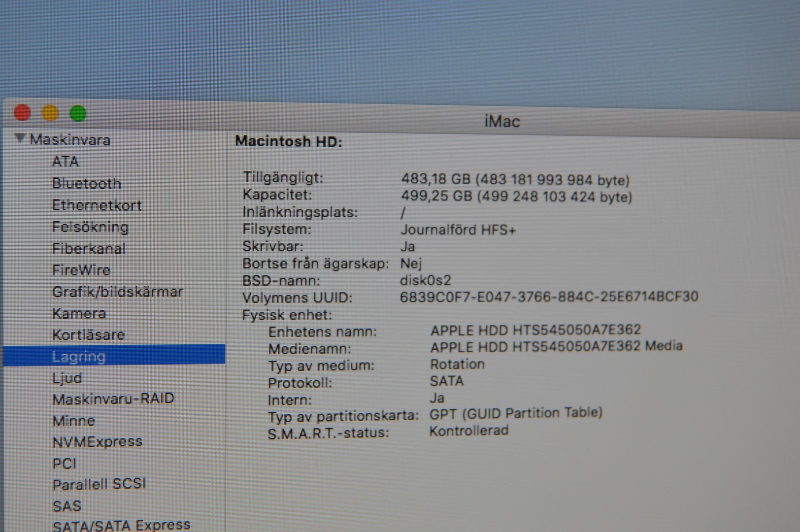Show Minne memory information
Viewport: 800px width, 532px height.
coord(73,421)
